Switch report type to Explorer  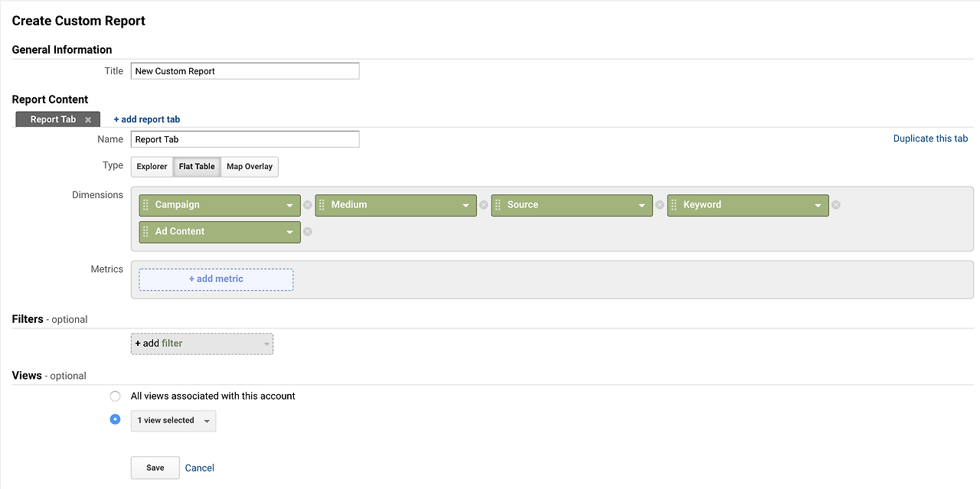coord(152,167)
